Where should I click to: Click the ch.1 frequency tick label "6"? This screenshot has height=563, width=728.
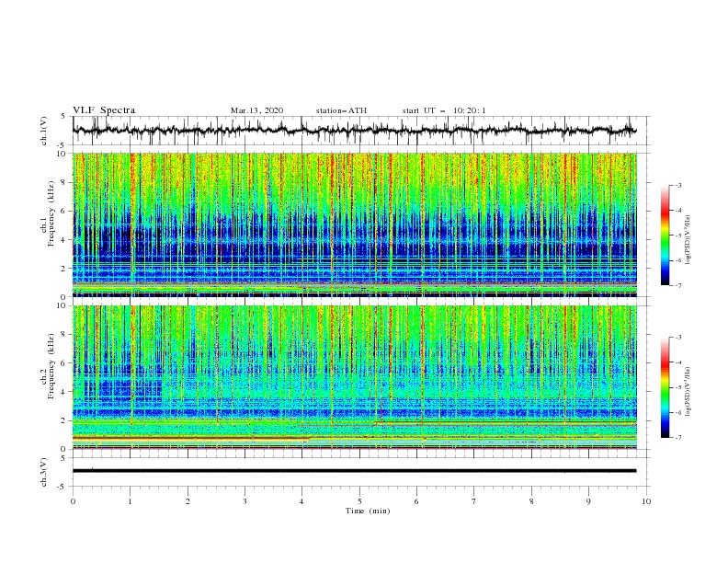click(x=63, y=211)
